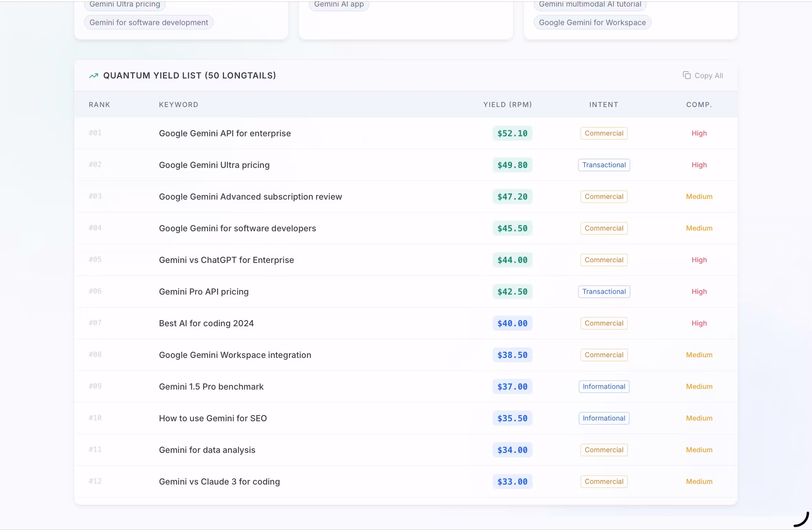Click the $33.00 yield badge

tap(512, 482)
